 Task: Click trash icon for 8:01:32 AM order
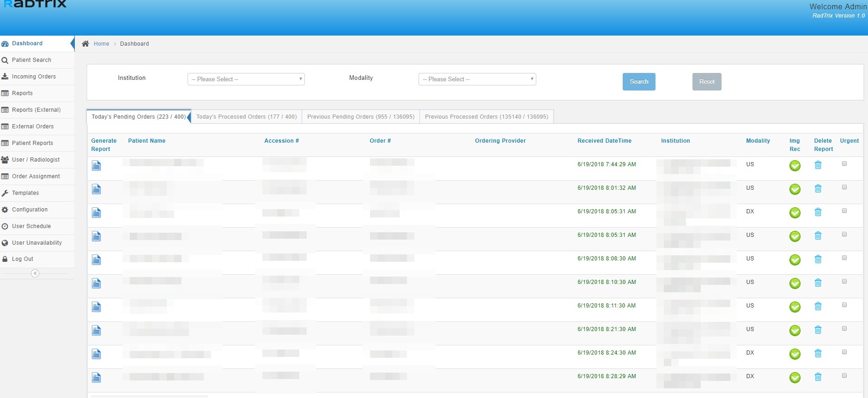[x=818, y=189]
